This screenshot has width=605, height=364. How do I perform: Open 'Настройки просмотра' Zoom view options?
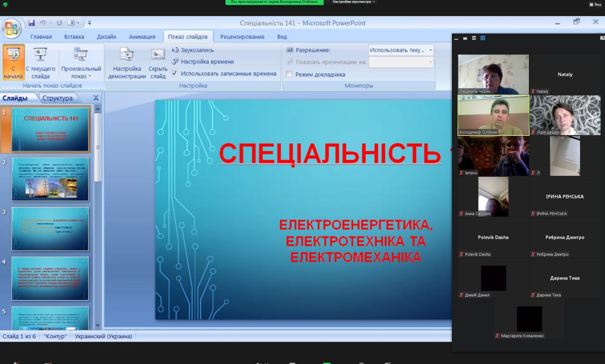(354, 2)
